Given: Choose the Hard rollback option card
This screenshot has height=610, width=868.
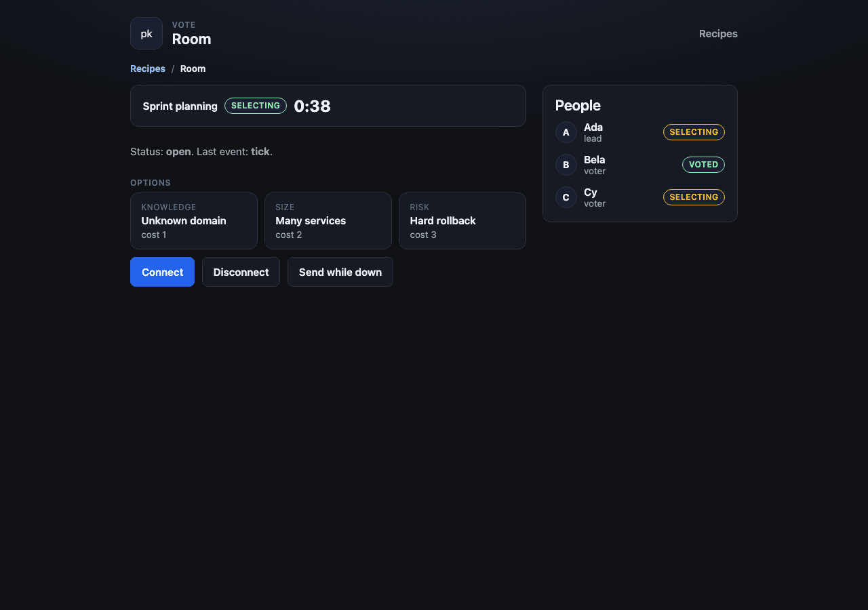Looking at the screenshot, I should (x=462, y=221).
